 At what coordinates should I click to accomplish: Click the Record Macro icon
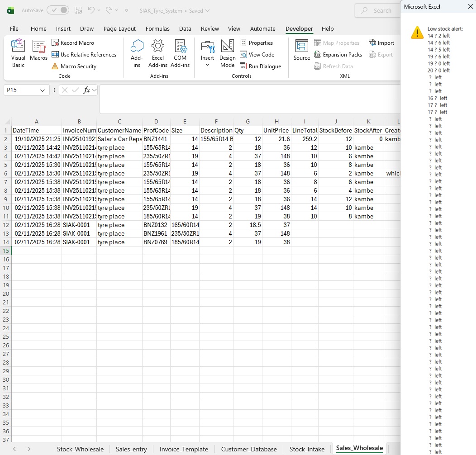(x=55, y=43)
